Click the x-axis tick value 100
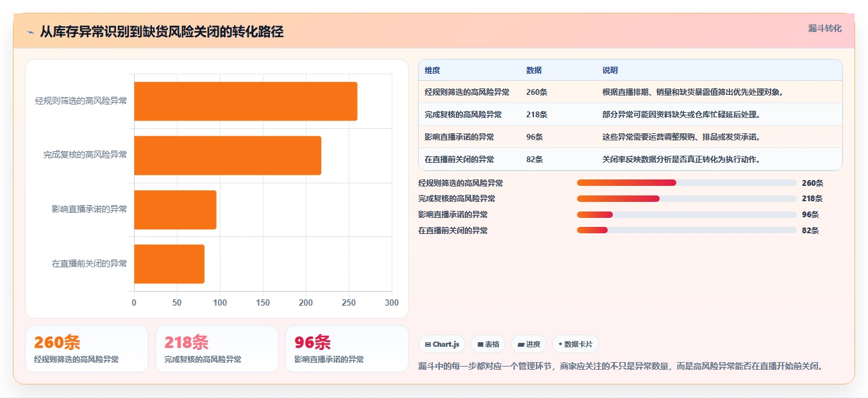The width and height of the screenshot is (868, 398). coord(220,303)
